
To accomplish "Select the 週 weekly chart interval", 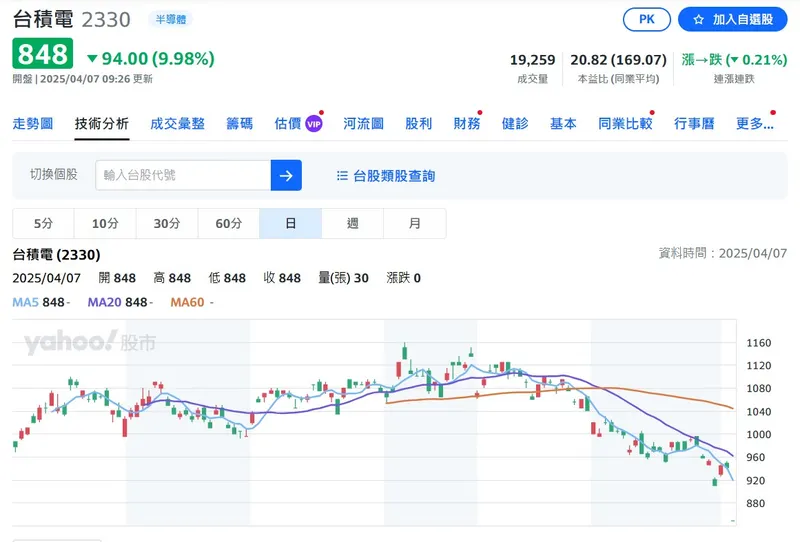I will [352, 224].
